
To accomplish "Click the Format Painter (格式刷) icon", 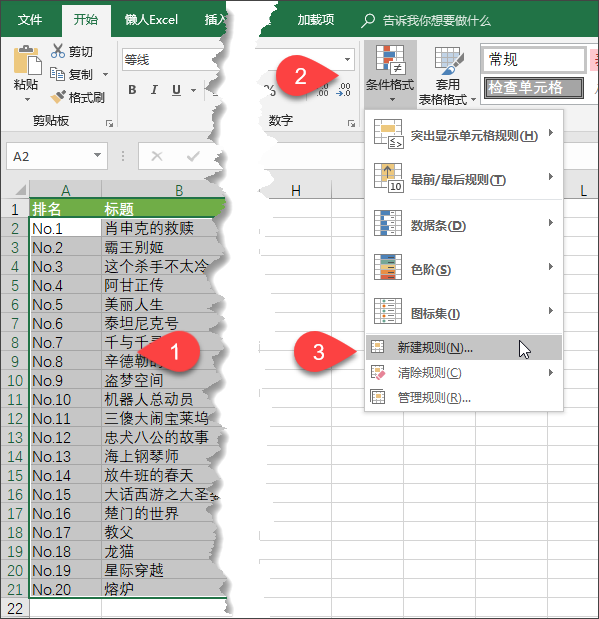I will point(58,97).
